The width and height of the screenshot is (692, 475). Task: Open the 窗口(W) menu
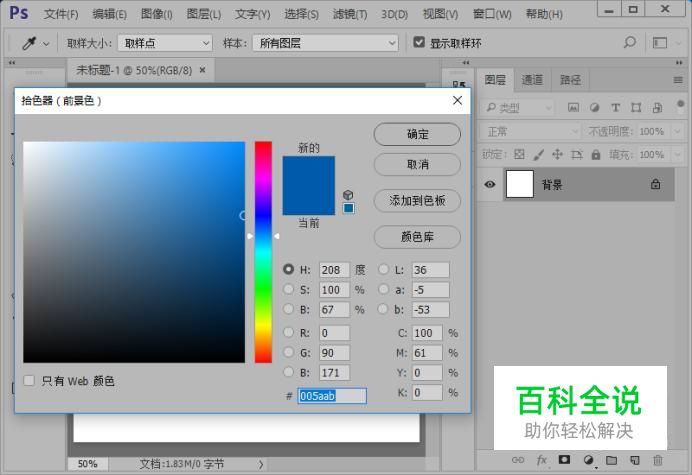point(492,14)
